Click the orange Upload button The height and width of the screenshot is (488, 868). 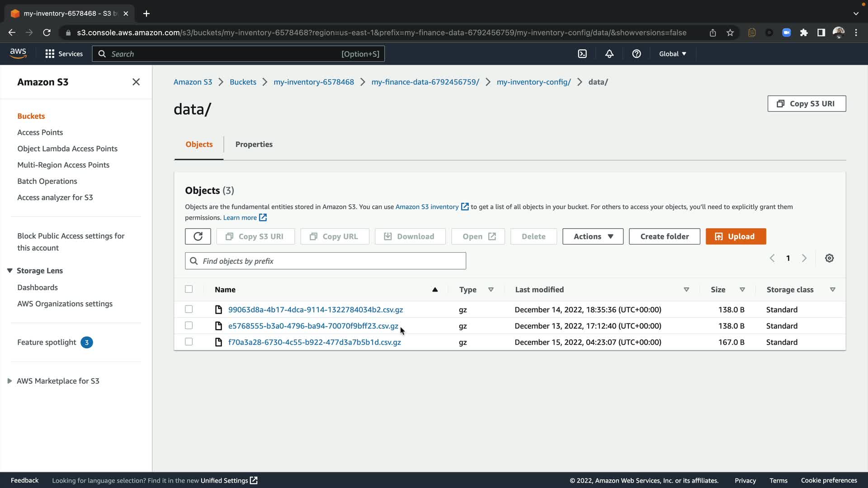coord(736,236)
